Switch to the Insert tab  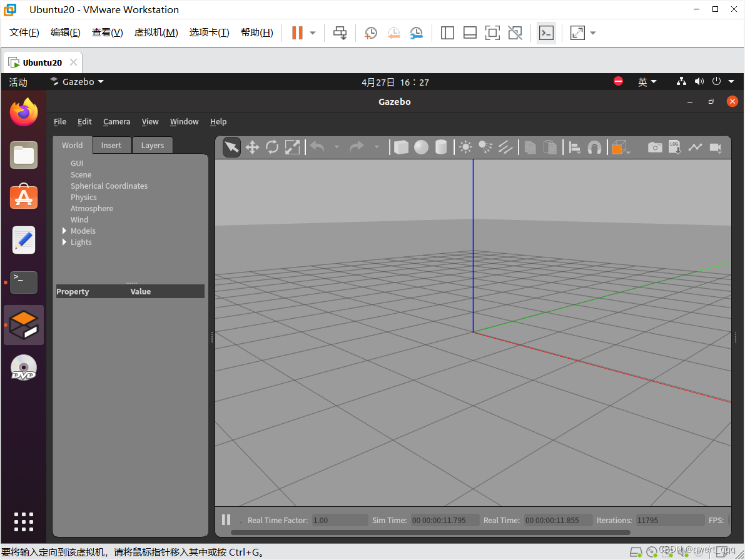(x=111, y=145)
